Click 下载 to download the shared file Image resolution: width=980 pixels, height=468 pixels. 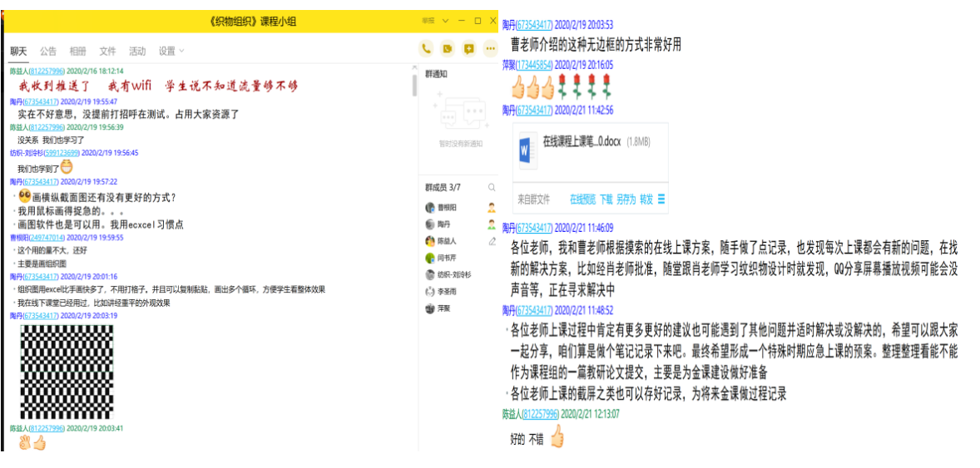[606, 200]
